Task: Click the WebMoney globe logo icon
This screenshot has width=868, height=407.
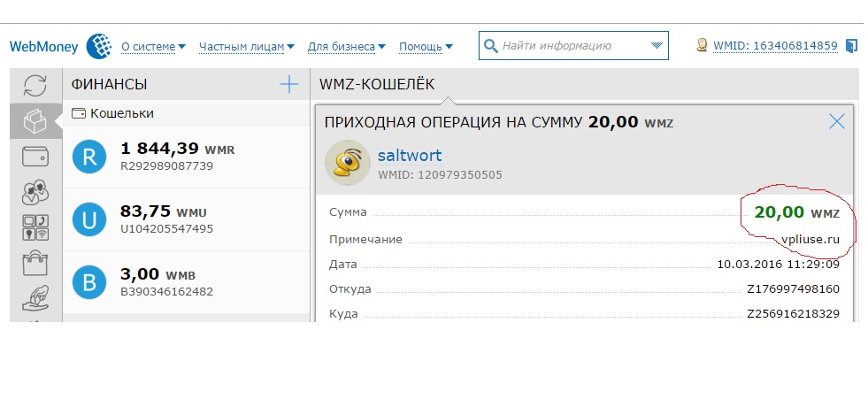Action: pyautogui.click(x=98, y=47)
